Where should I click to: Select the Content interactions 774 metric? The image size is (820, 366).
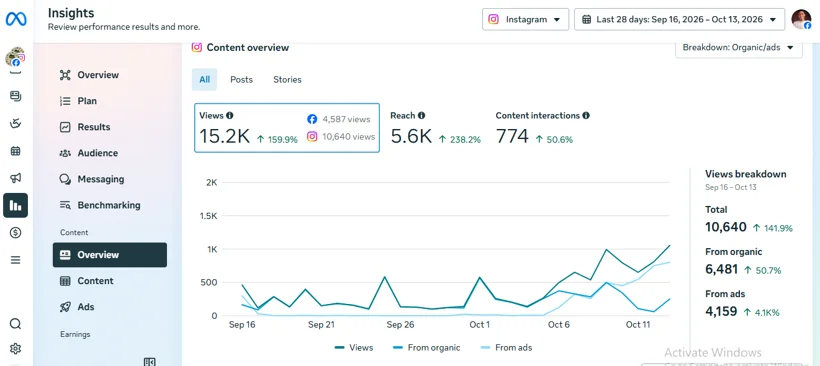(542, 128)
